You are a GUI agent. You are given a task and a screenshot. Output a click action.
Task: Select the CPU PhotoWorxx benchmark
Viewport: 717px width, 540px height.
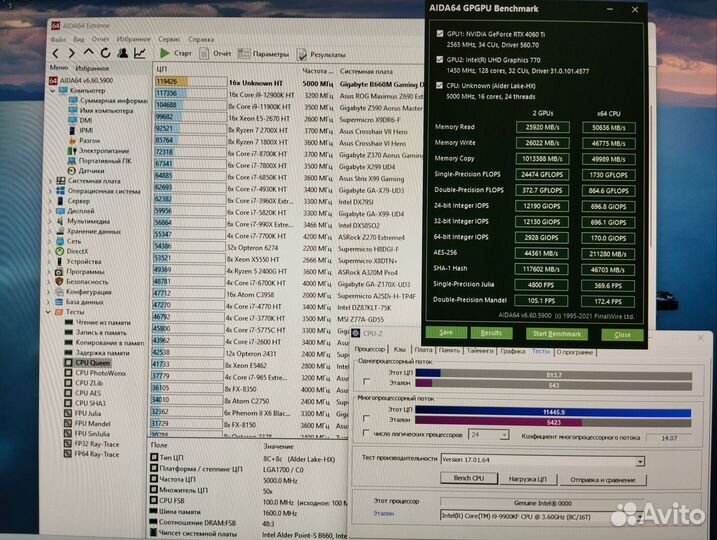pyautogui.click(x=95, y=373)
